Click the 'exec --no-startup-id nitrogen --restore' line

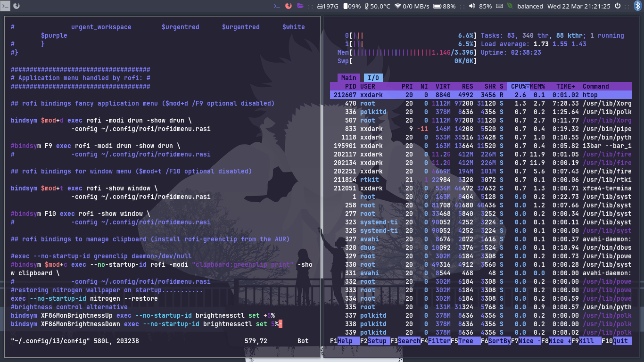(84, 298)
